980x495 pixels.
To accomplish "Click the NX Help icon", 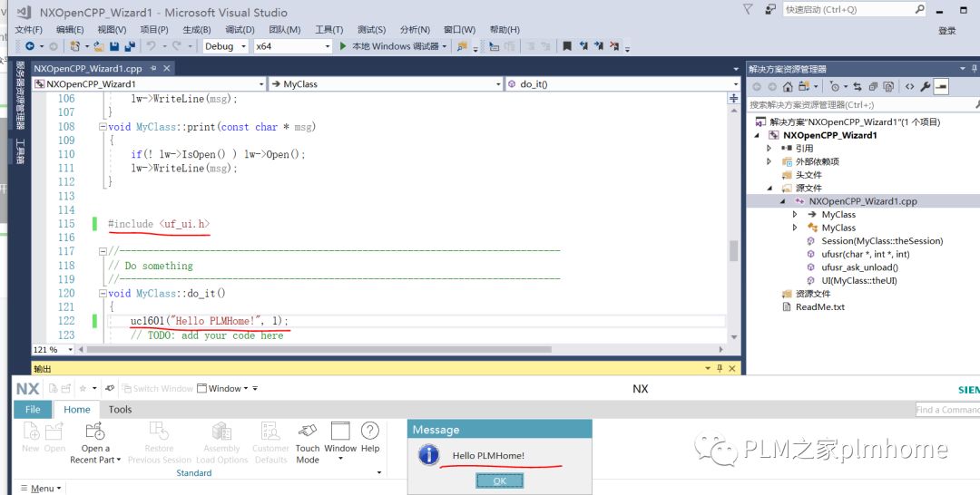I will coord(370,431).
